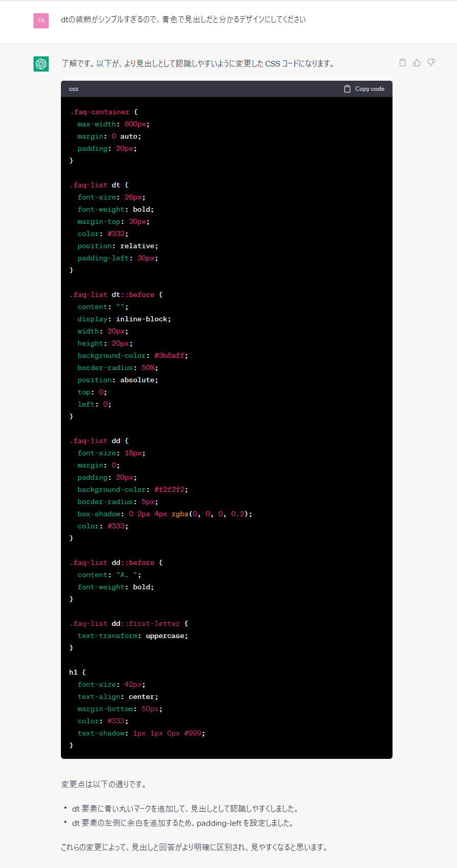The image size is (457, 868).
Task: Click the dd::first-letter selector line
Action: click(128, 623)
